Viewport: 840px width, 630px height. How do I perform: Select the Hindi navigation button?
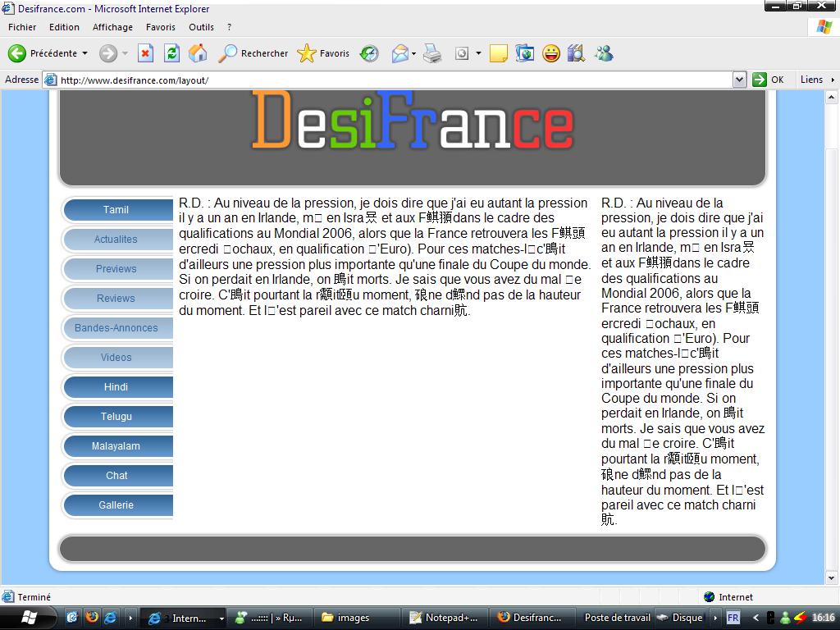coord(118,387)
